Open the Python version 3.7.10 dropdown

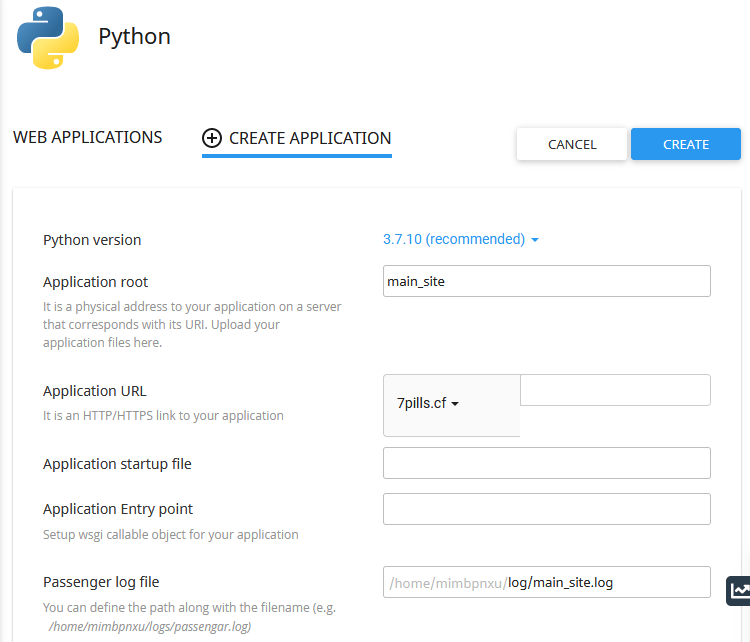[461, 239]
